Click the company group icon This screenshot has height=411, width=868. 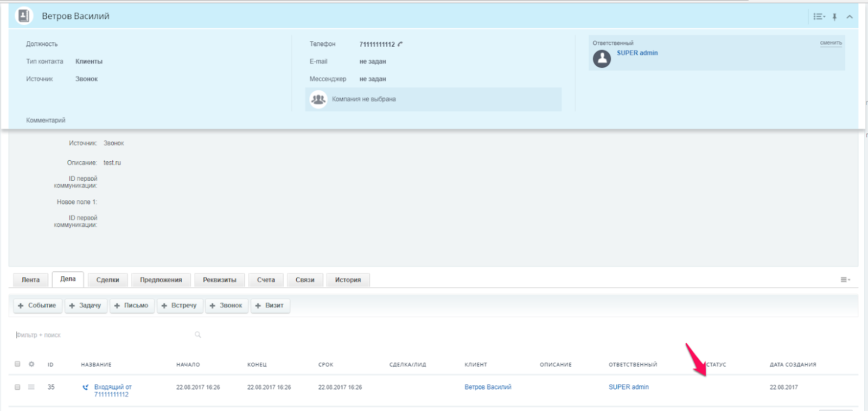(318, 99)
